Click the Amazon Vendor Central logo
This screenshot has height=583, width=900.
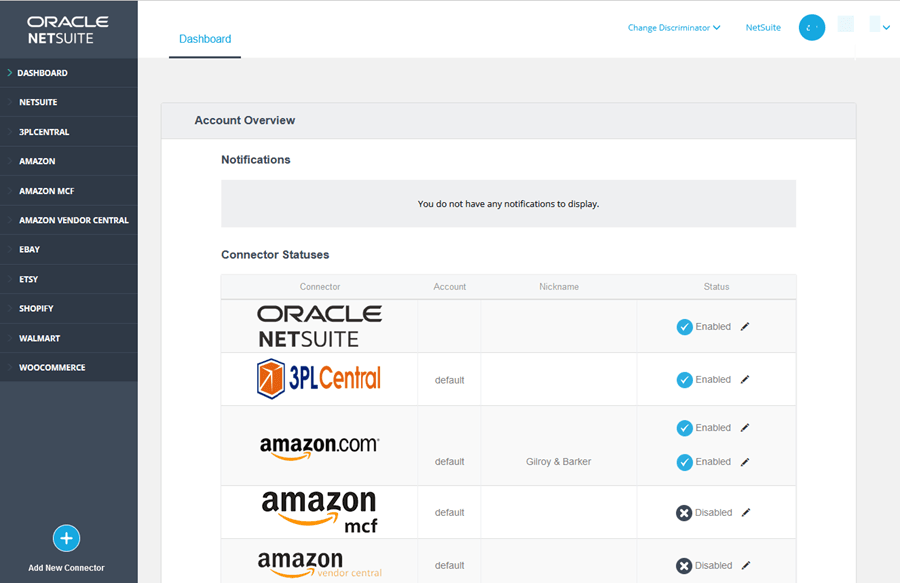click(x=320, y=564)
